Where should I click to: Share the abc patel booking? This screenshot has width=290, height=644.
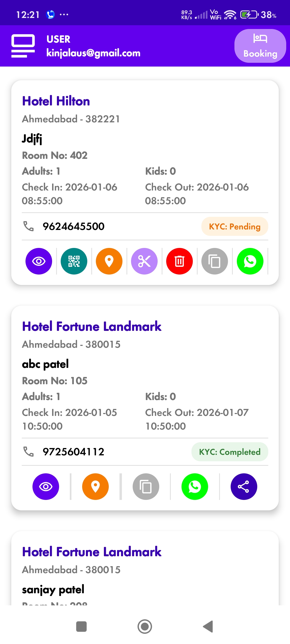[244, 486]
